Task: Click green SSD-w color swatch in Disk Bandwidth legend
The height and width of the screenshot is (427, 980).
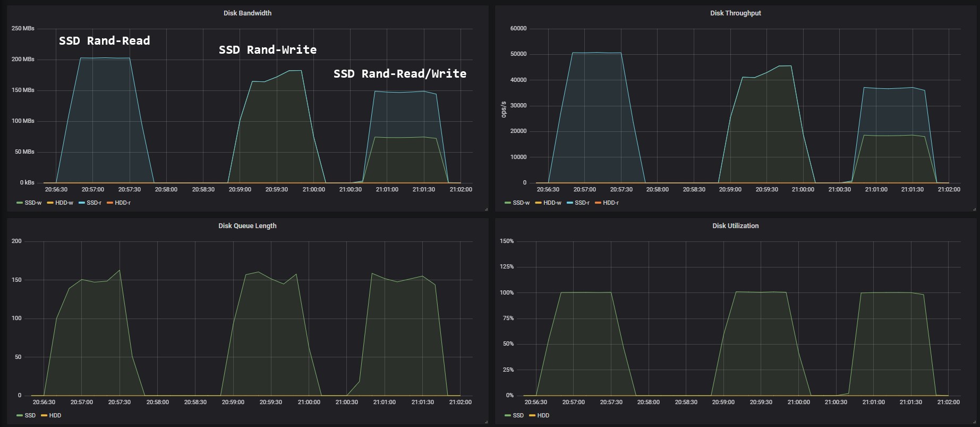Action: point(20,203)
